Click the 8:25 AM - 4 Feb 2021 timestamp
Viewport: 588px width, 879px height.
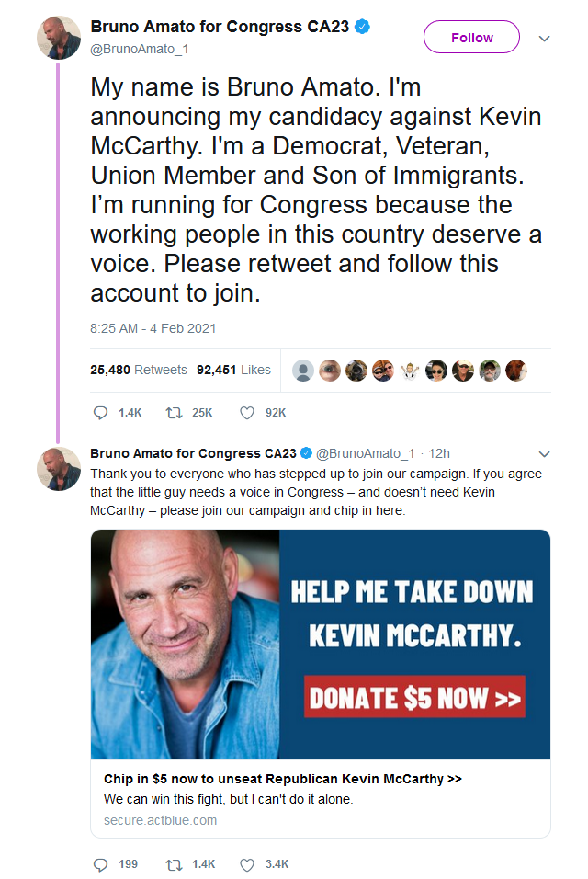[153, 328]
